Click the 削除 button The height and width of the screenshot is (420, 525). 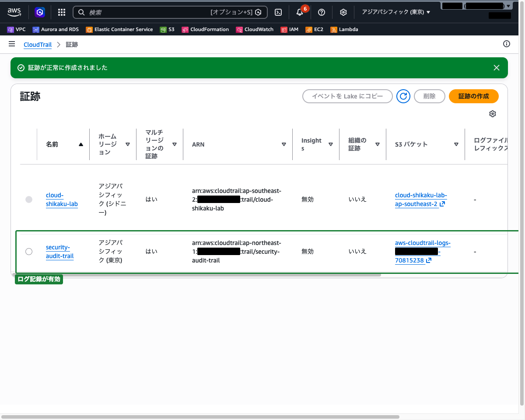(429, 96)
